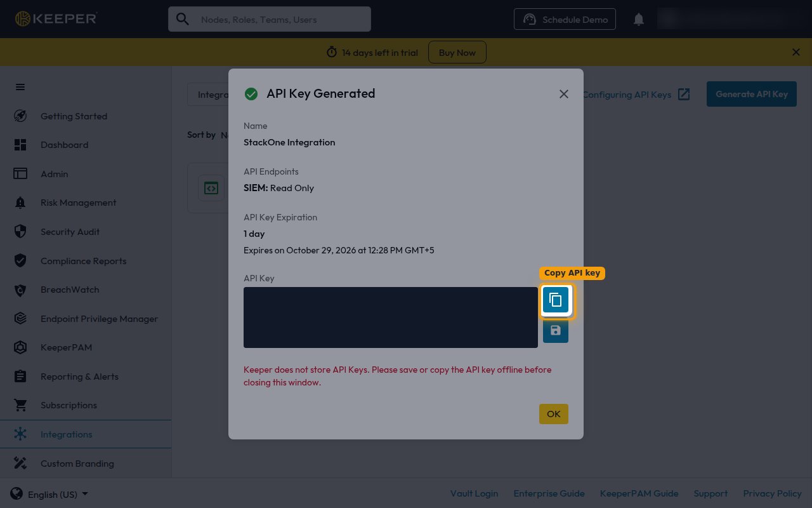Image resolution: width=812 pixels, height=508 pixels.
Task: Open Configuring API Keys link
Action: point(636,94)
